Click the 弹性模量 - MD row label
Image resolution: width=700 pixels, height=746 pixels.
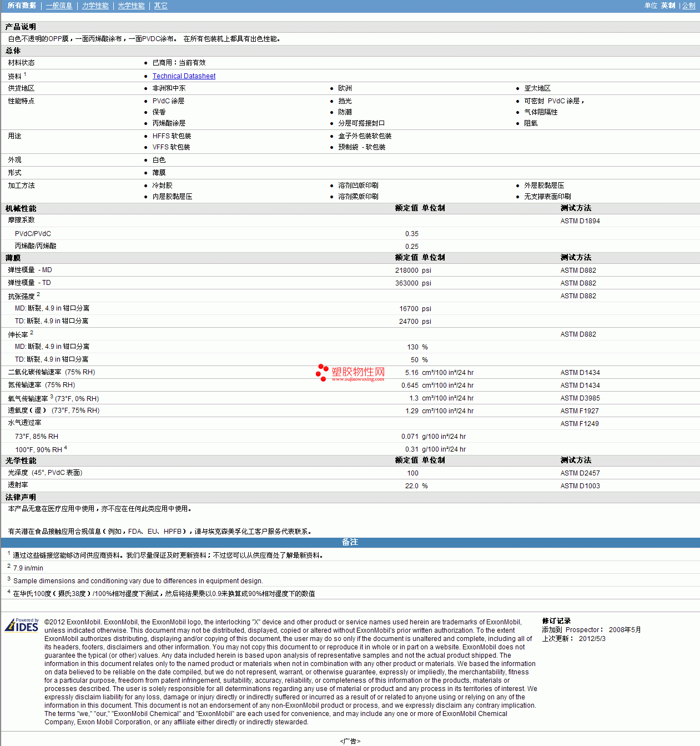pyautogui.click(x=30, y=270)
